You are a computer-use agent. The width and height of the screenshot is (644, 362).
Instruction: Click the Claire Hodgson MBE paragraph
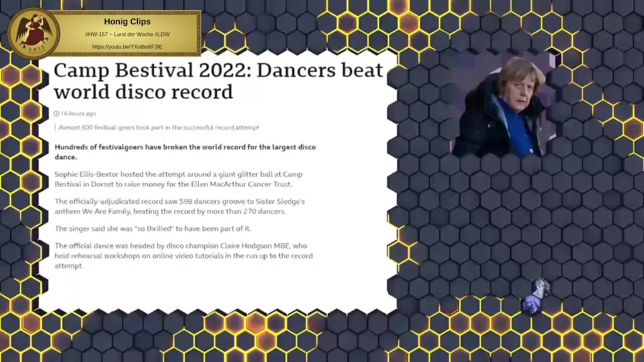point(184,255)
